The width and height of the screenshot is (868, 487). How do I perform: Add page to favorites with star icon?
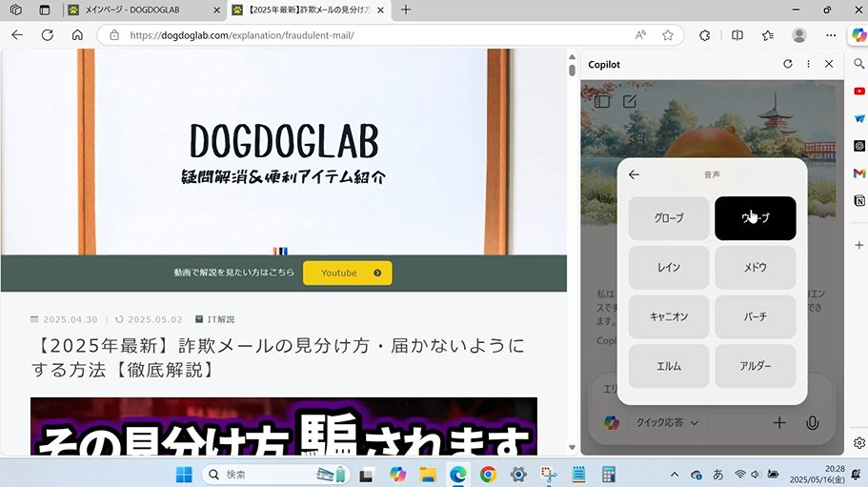(668, 34)
